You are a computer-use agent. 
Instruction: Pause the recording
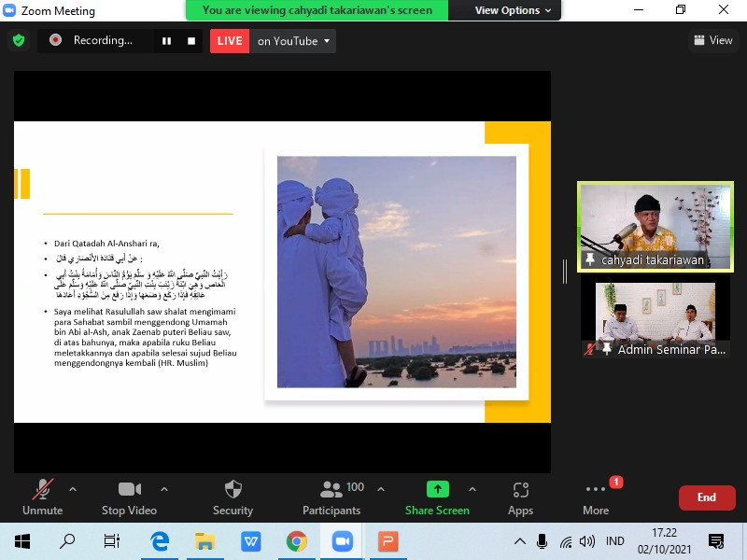tap(166, 40)
